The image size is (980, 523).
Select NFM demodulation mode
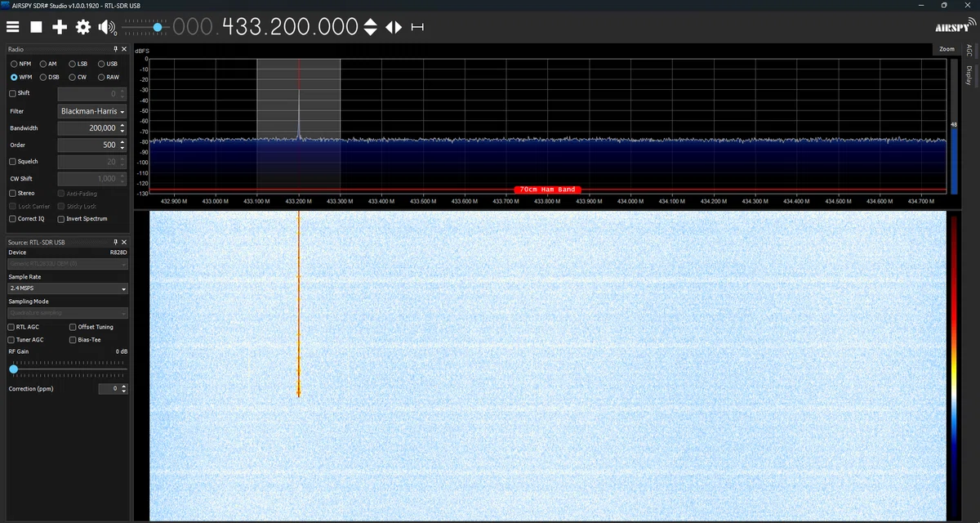[x=14, y=64]
